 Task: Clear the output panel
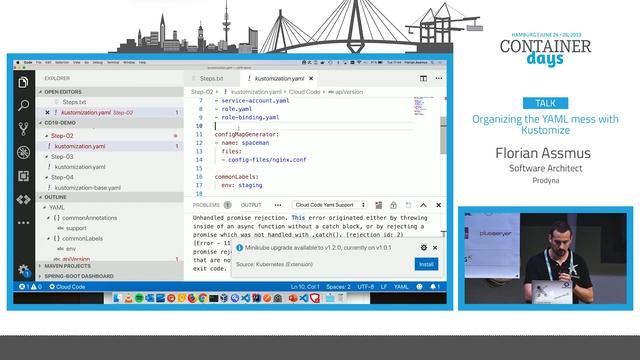tap(378, 205)
